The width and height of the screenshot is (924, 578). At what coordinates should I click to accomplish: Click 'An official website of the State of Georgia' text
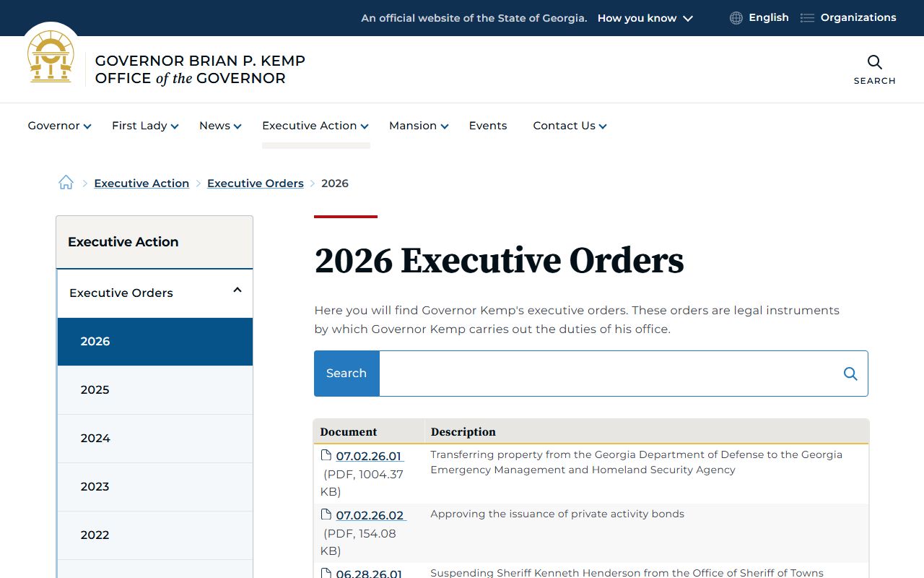474,18
